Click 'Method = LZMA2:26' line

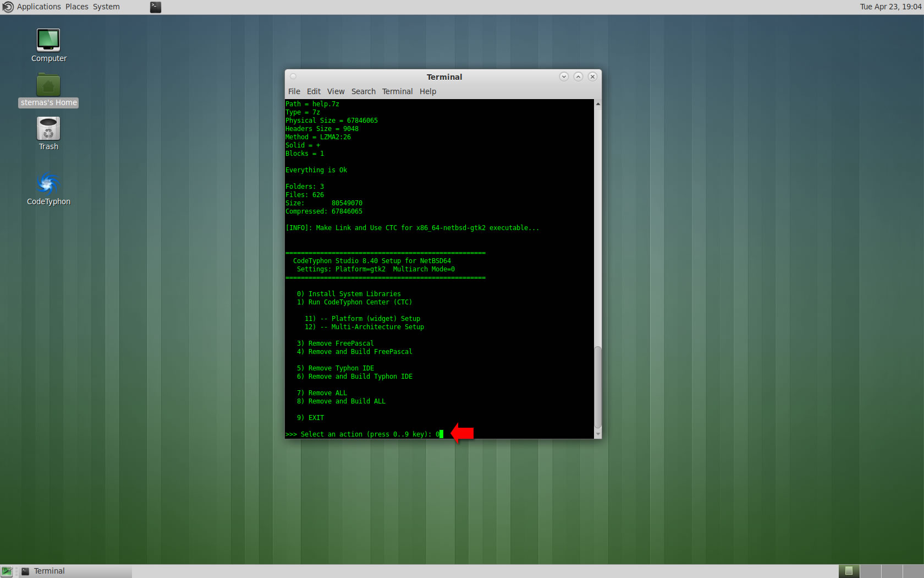pos(318,137)
